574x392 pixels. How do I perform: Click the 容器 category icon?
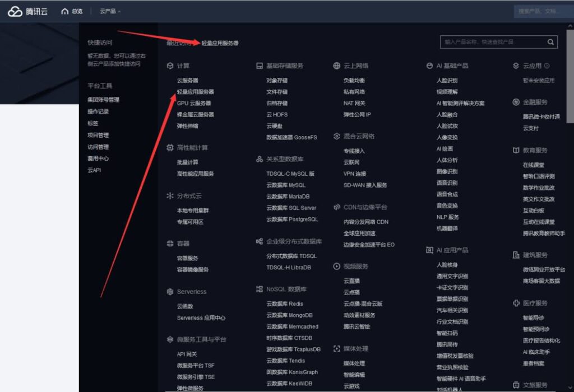[170, 244]
